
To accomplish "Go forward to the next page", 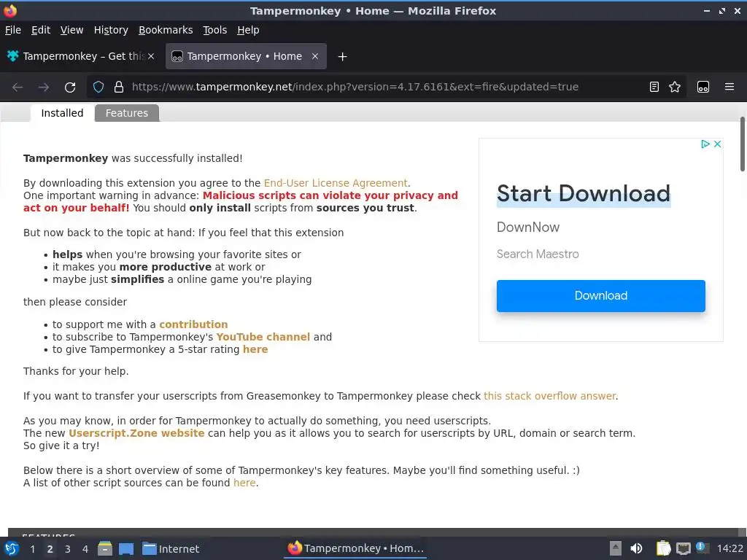I will click(44, 87).
